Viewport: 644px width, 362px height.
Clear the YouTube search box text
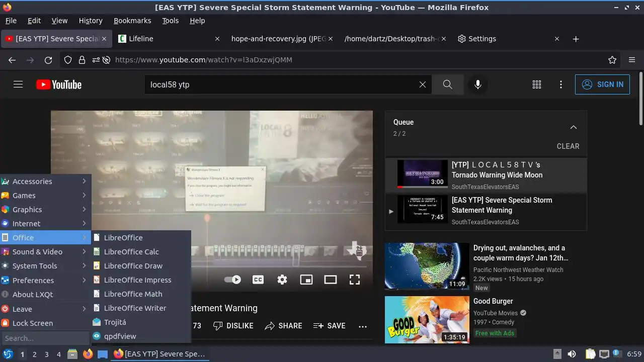(423, 84)
